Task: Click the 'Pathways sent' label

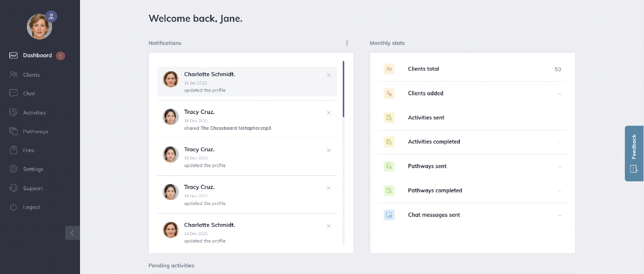Action: [427, 167]
